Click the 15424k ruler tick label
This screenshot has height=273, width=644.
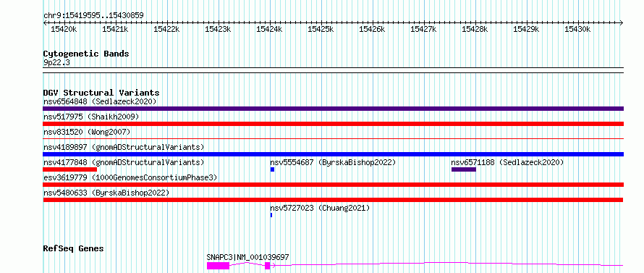269,29
